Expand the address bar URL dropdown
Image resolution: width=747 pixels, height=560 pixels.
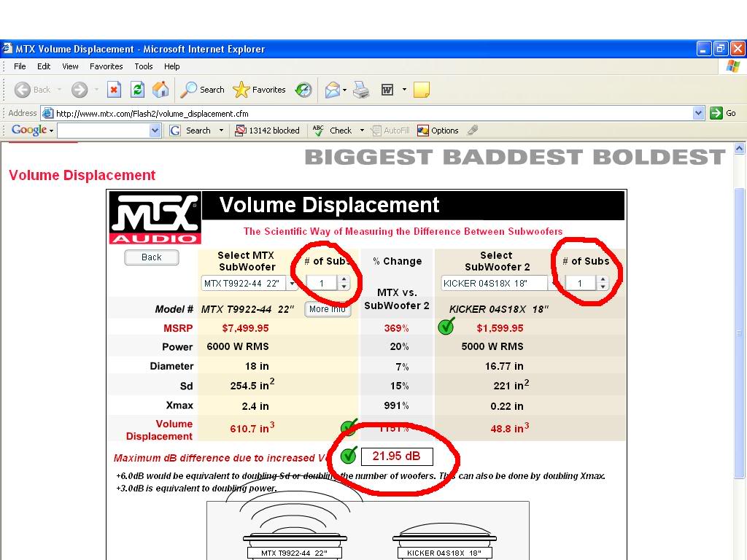(x=698, y=113)
